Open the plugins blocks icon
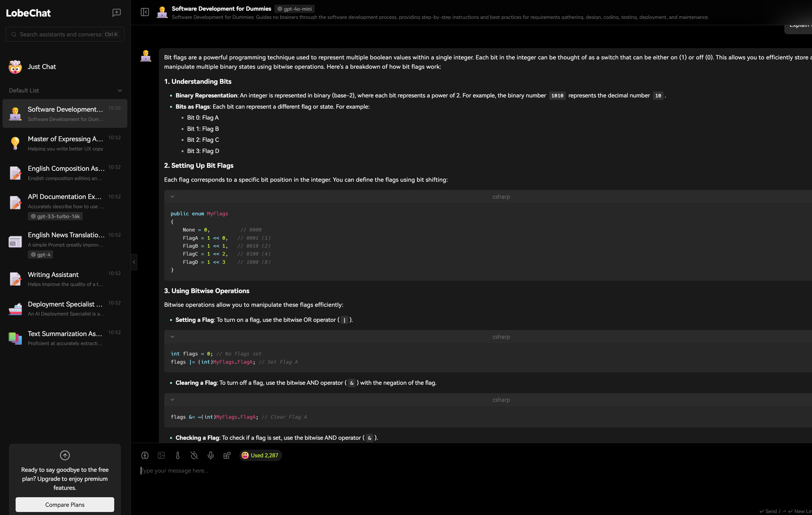The height and width of the screenshot is (515, 812). (x=227, y=455)
